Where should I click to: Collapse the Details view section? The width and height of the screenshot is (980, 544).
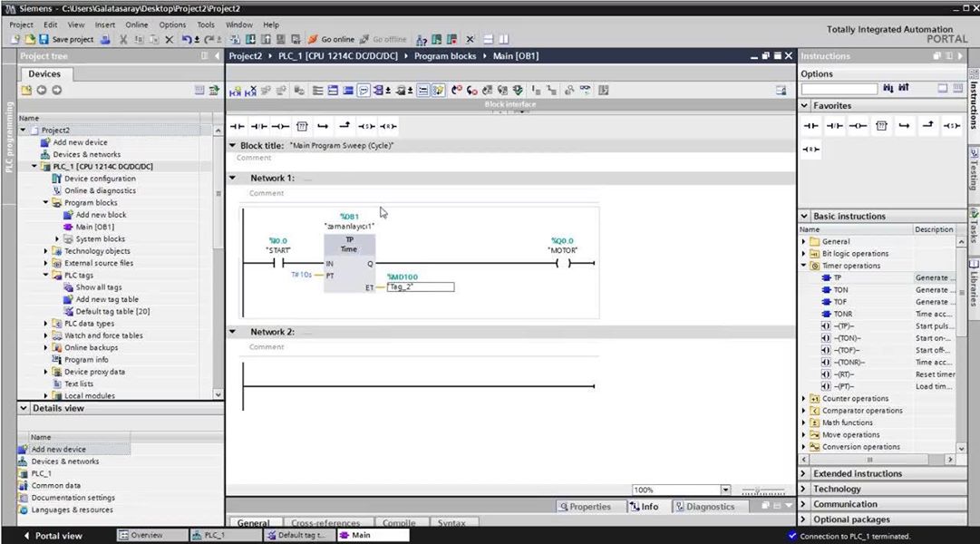24,408
